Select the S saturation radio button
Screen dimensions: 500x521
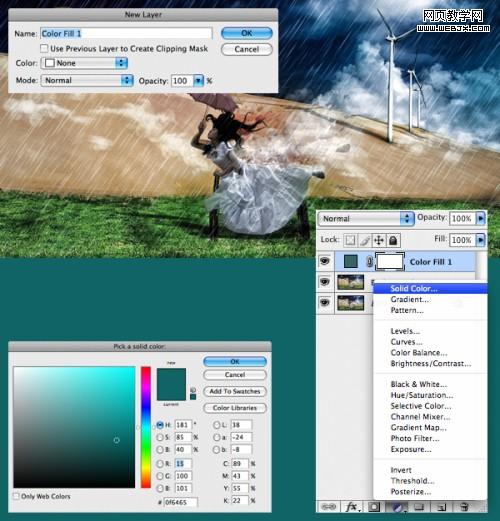pos(160,437)
